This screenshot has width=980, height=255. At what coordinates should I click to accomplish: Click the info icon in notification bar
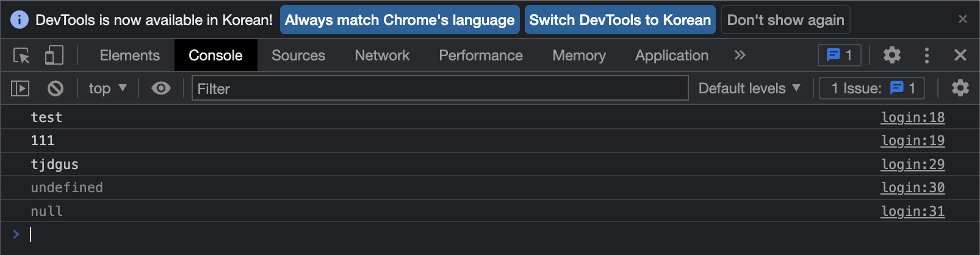[20, 20]
